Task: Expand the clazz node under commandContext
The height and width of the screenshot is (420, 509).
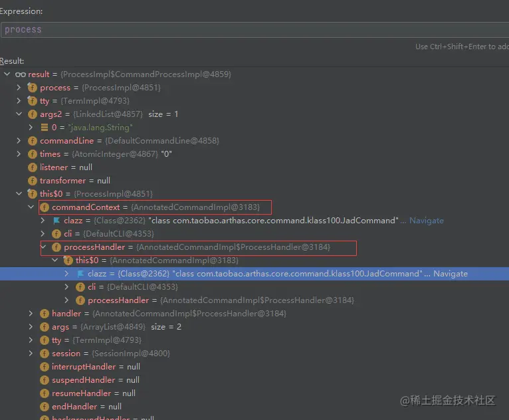Action: click(x=43, y=221)
